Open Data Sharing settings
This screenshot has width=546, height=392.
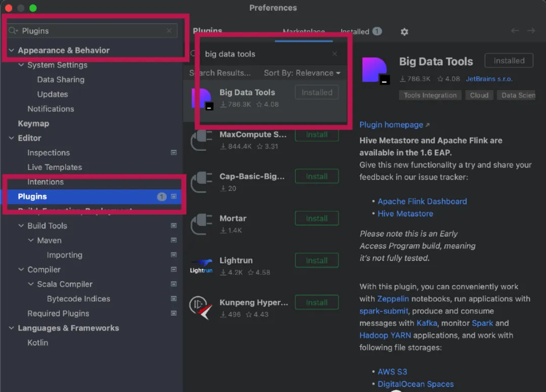click(x=61, y=79)
